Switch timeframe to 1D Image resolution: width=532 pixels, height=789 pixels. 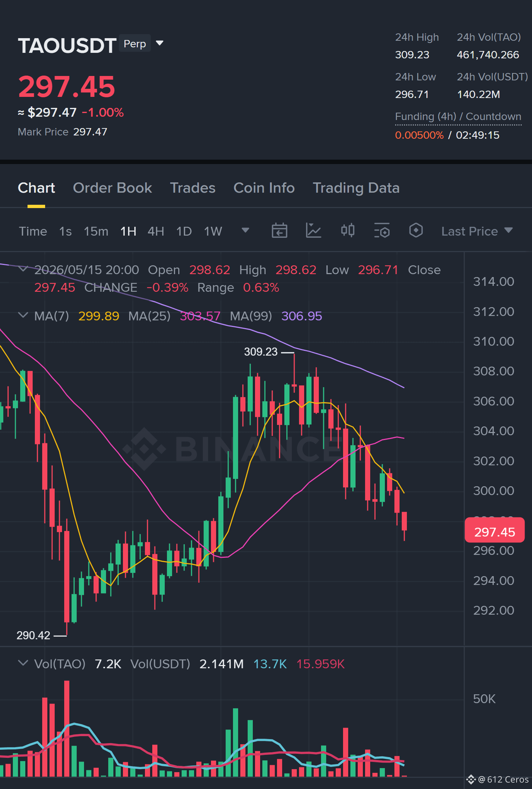184,231
